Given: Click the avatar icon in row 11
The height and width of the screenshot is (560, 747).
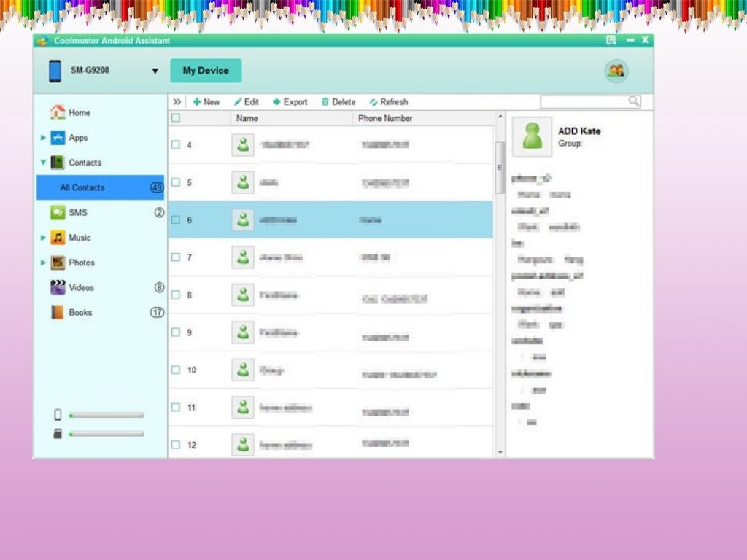Looking at the screenshot, I should [x=243, y=408].
